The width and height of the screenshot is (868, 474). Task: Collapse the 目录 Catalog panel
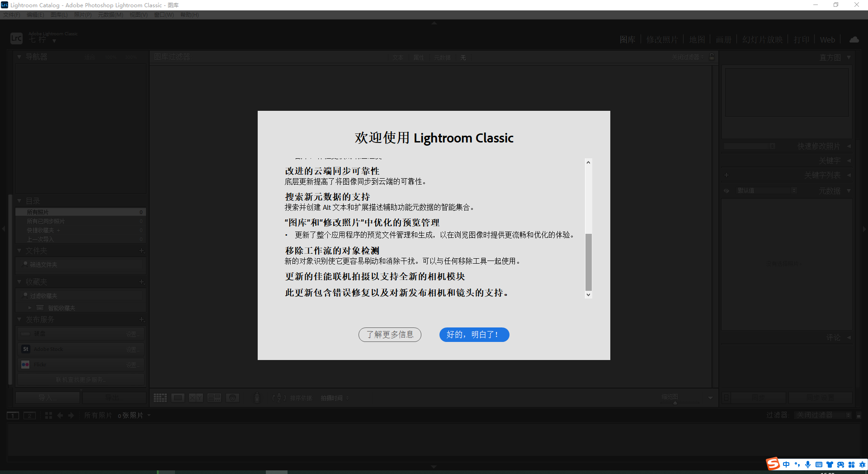tap(19, 201)
